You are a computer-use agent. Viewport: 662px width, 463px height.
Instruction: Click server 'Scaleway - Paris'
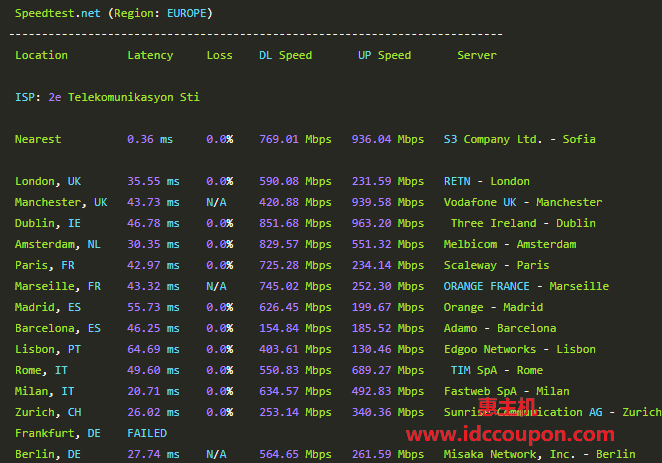496,265
